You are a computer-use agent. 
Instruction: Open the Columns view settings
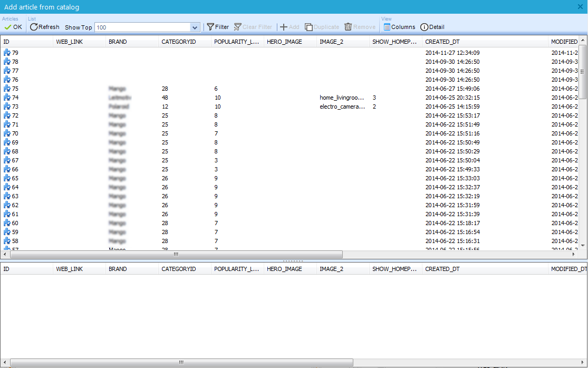[399, 27]
